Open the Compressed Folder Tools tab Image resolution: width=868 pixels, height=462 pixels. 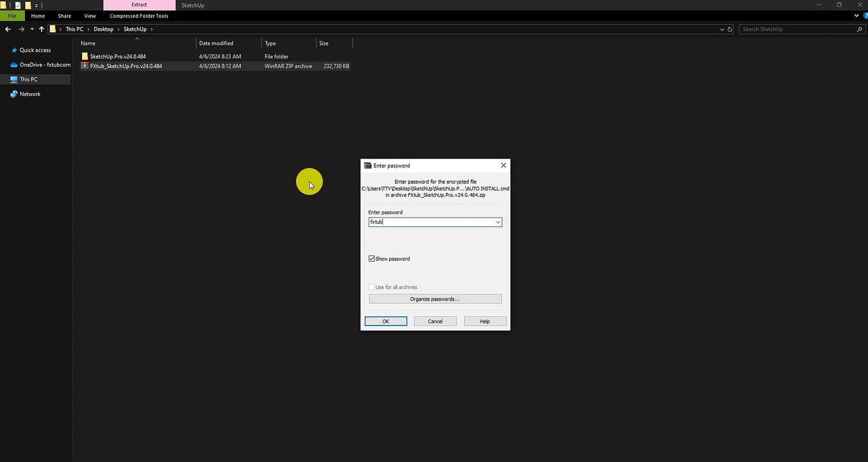139,15
